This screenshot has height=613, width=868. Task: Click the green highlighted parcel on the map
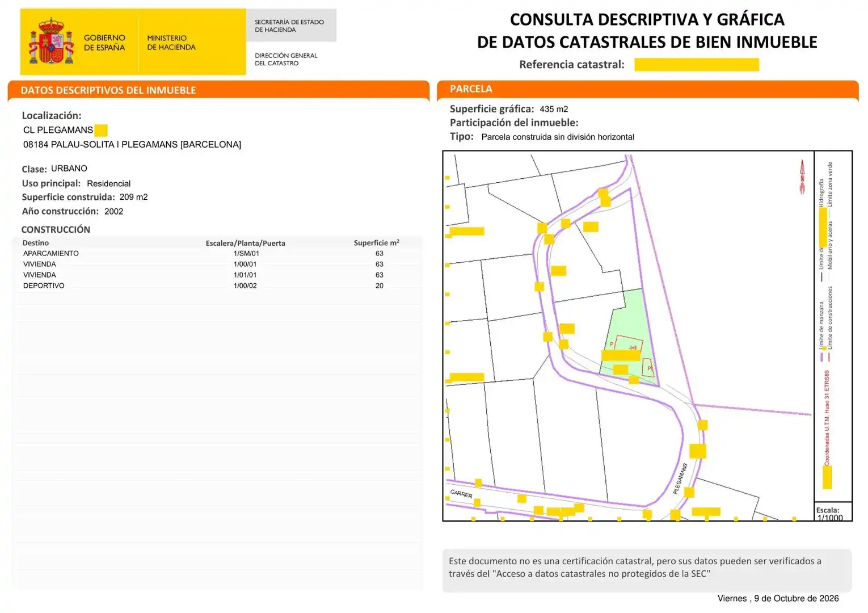tap(630, 324)
